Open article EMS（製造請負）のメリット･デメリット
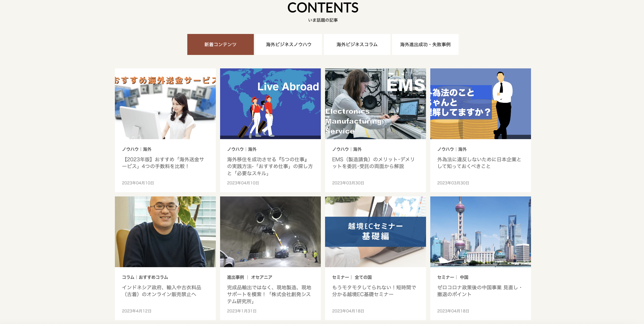This screenshot has width=644, height=324. 373,163
